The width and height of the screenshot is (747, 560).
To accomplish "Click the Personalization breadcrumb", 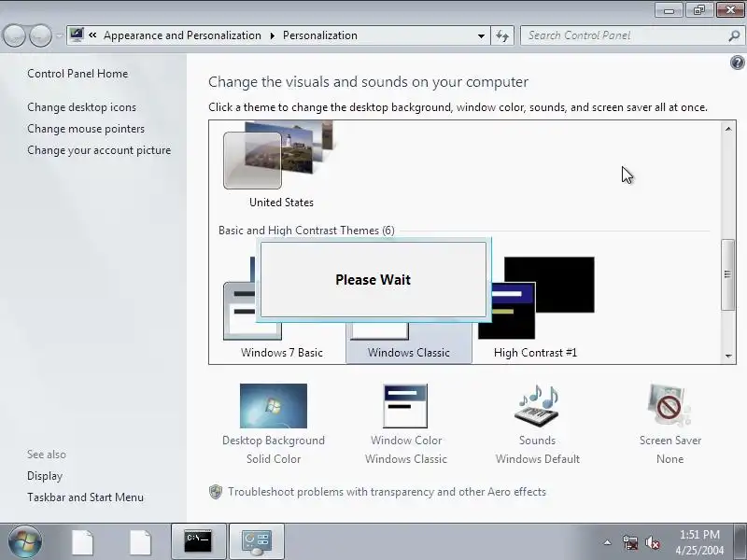I will pos(320,35).
